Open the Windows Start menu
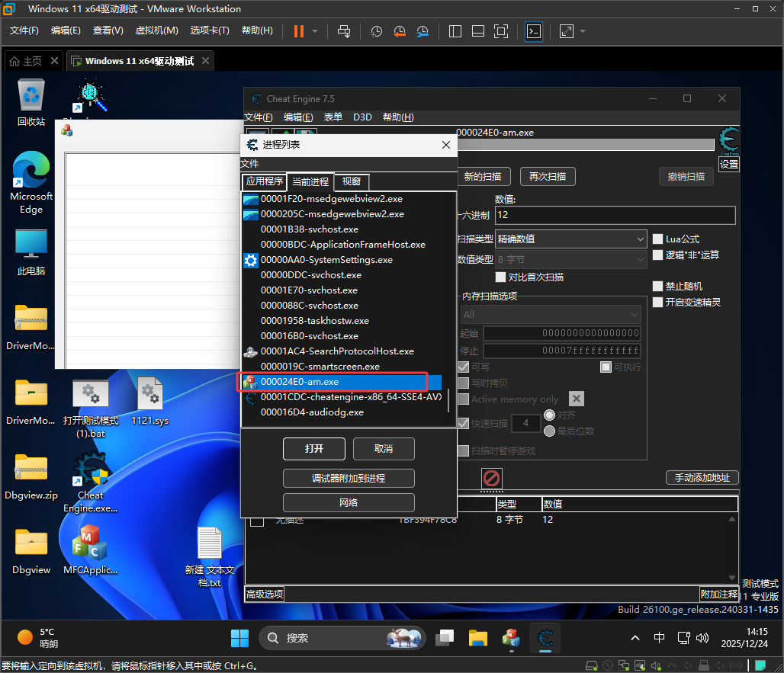This screenshot has height=673, width=784. point(240,638)
